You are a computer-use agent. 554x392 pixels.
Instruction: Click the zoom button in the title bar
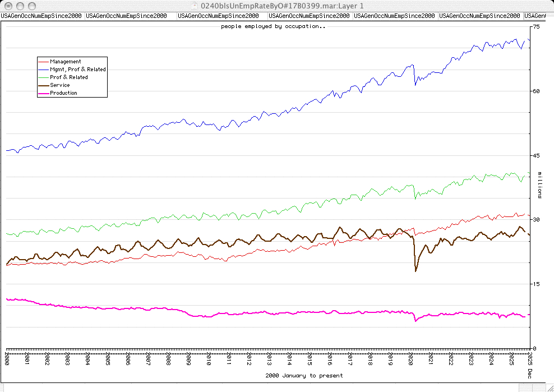pyautogui.click(x=31, y=5)
